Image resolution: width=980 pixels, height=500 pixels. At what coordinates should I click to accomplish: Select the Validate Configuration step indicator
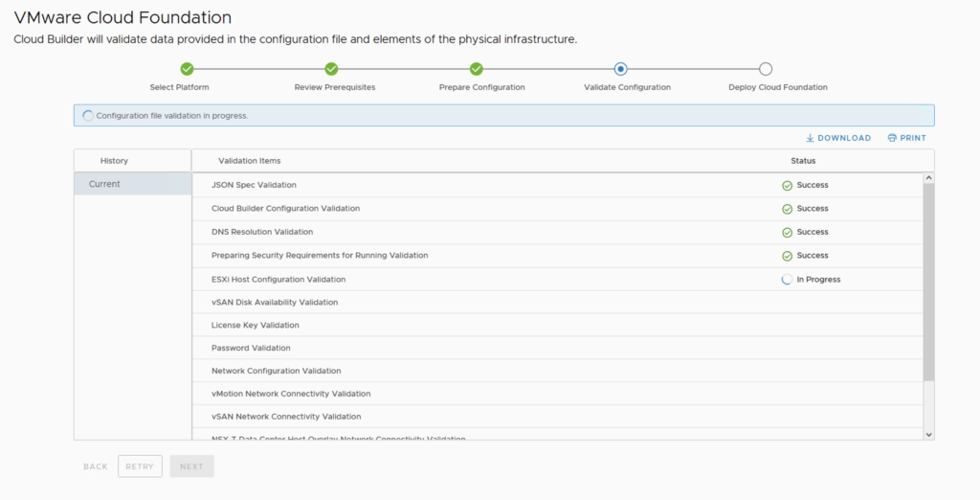pyautogui.click(x=621, y=69)
